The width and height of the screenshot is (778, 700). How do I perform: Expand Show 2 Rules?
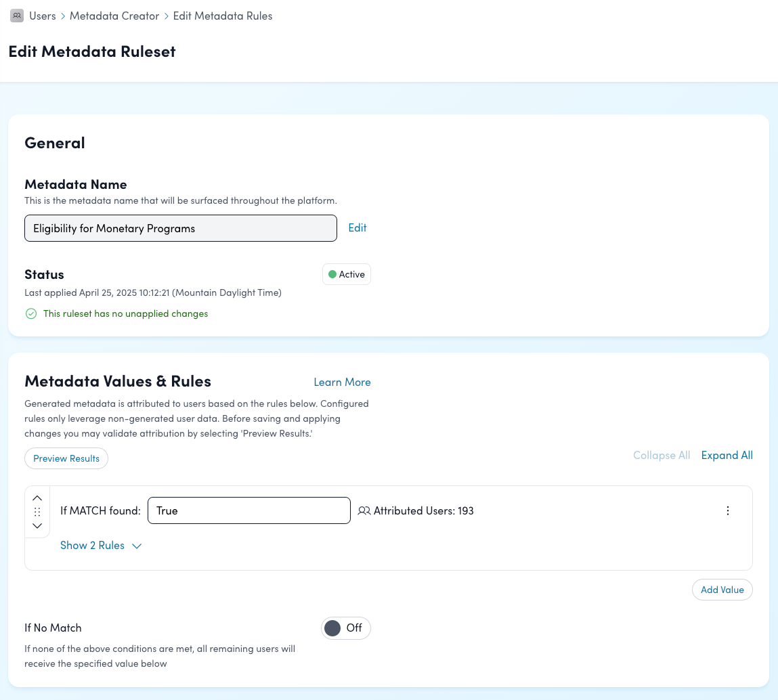click(101, 546)
